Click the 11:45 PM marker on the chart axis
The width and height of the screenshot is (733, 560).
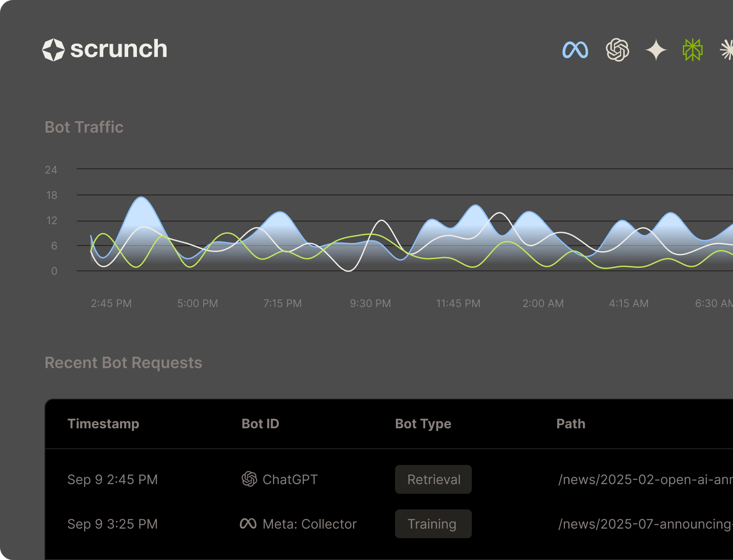(x=457, y=303)
